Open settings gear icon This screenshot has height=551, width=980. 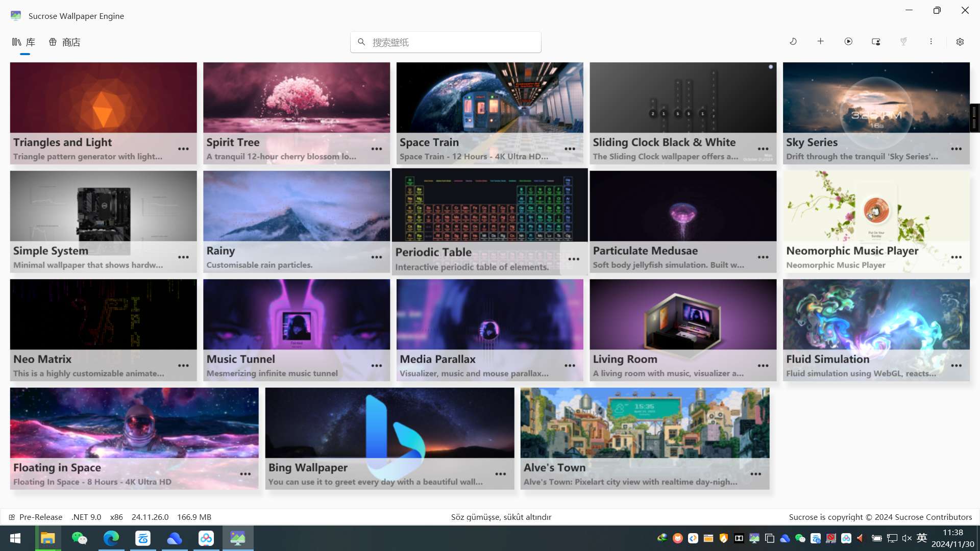[961, 42]
